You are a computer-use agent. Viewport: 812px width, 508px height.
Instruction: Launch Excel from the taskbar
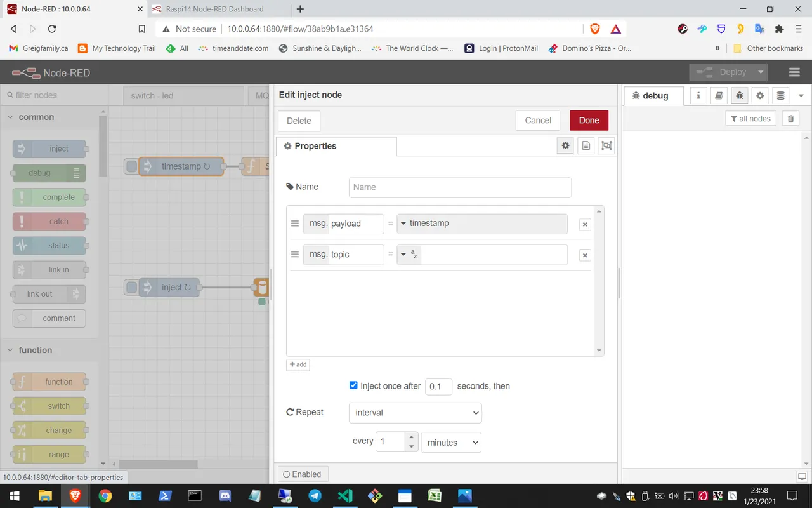pos(435,496)
